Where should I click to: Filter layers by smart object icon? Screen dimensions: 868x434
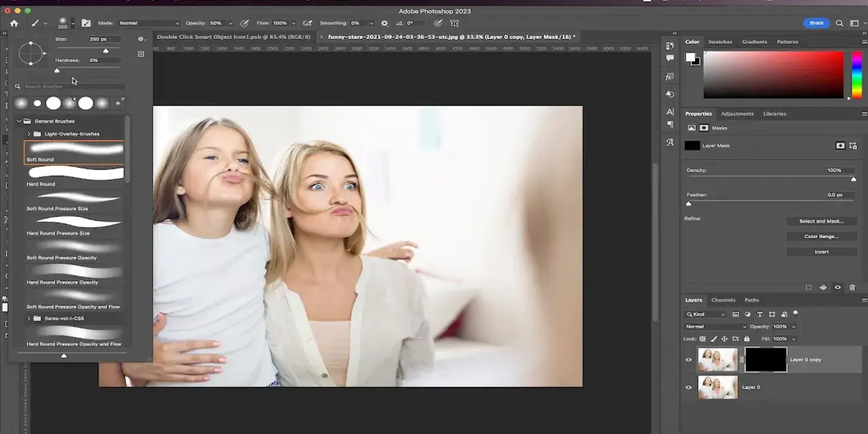784,315
